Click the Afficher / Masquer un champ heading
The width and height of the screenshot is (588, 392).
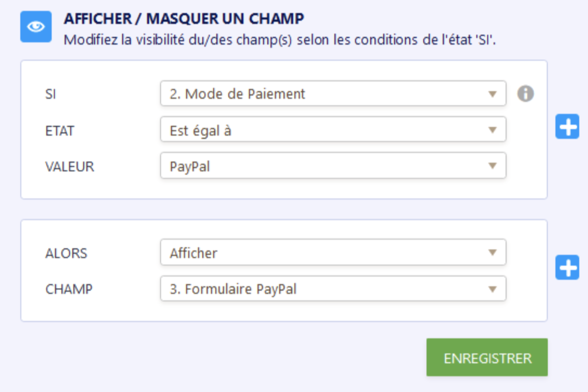click(184, 19)
